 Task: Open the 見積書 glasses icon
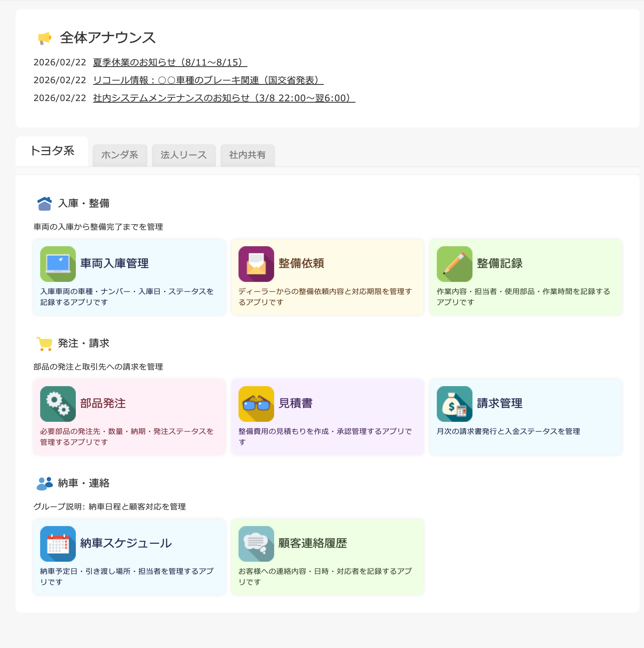point(256,404)
